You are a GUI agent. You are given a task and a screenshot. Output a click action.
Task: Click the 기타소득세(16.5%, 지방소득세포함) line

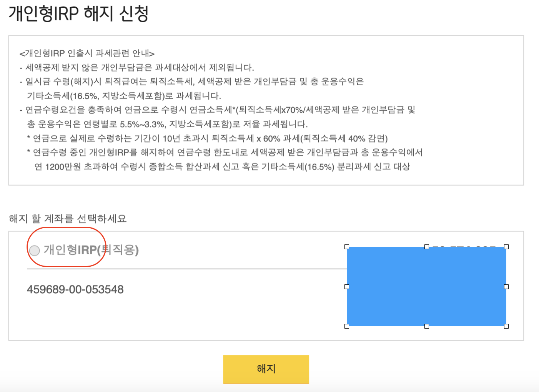[124, 96]
